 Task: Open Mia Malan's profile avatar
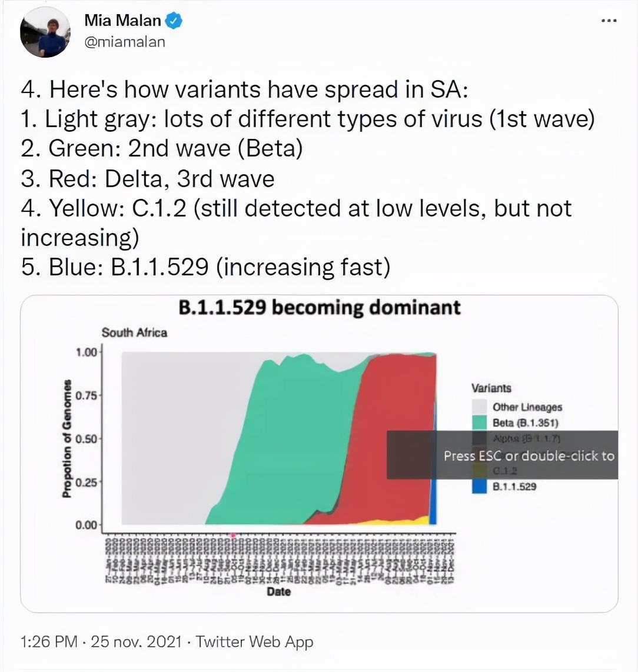click(45, 33)
